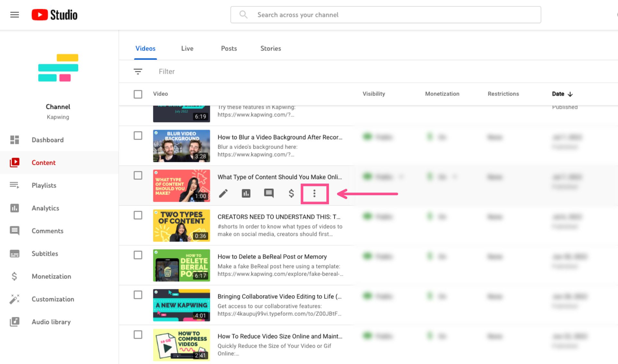Image resolution: width=618 pixels, height=364 pixels.
Task: Toggle the Date sort order arrow
Action: (571, 94)
